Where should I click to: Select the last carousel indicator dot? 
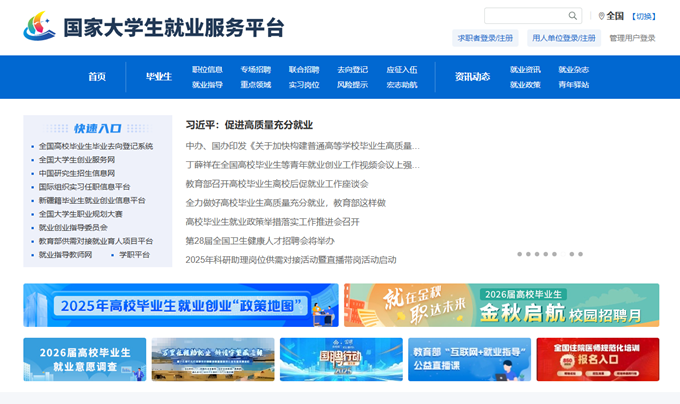(x=580, y=254)
